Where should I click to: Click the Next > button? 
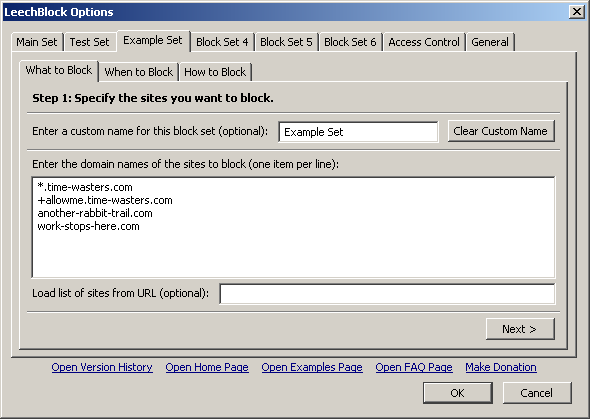coord(520,329)
